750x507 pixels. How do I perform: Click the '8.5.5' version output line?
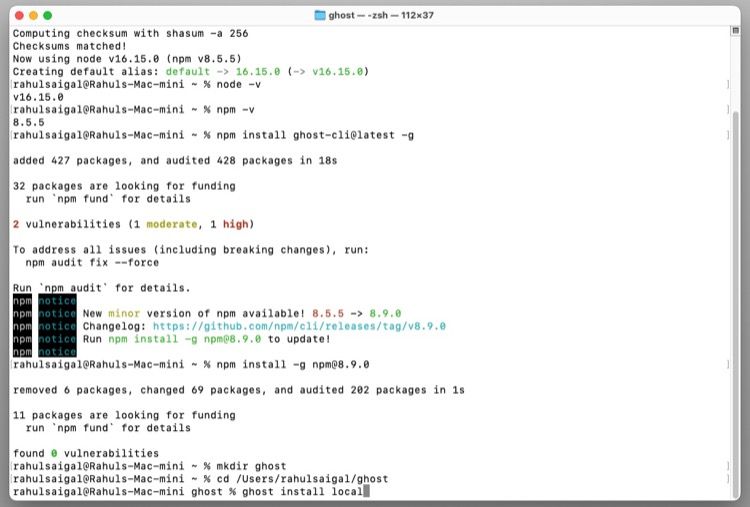point(29,122)
